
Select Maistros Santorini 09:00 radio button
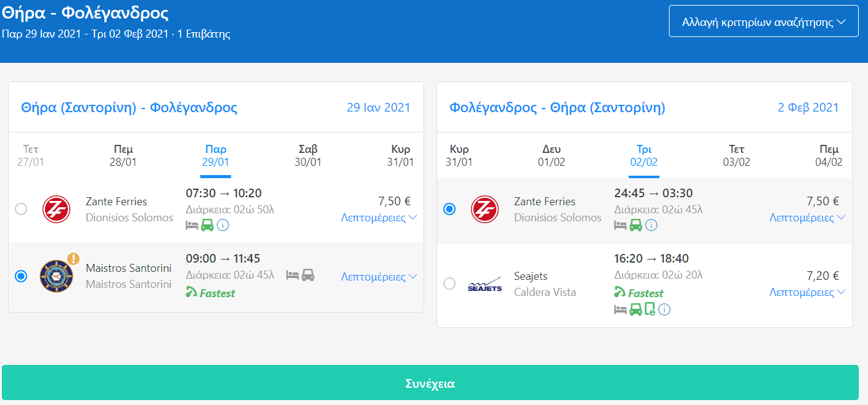pos(21,276)
